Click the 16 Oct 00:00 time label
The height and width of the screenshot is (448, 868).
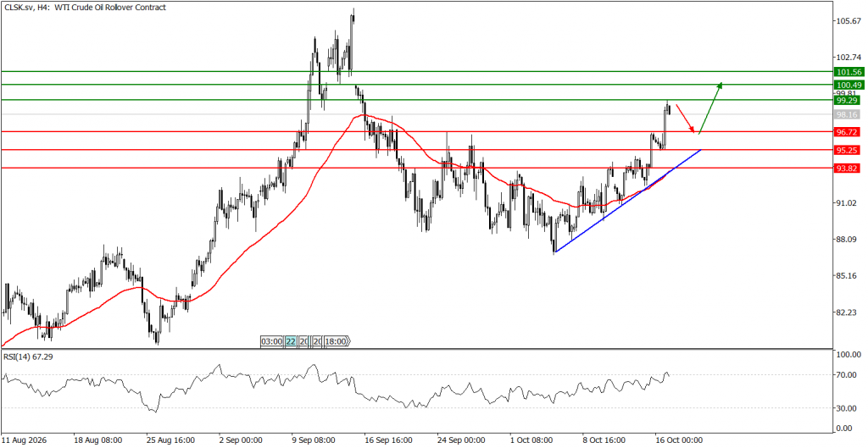click(x=678, y=440)
